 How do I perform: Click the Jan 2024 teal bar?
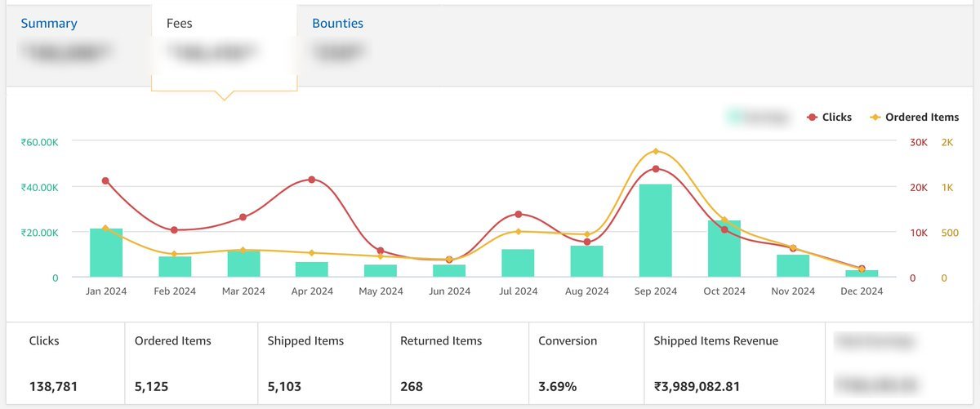click(x=106, y=253)
